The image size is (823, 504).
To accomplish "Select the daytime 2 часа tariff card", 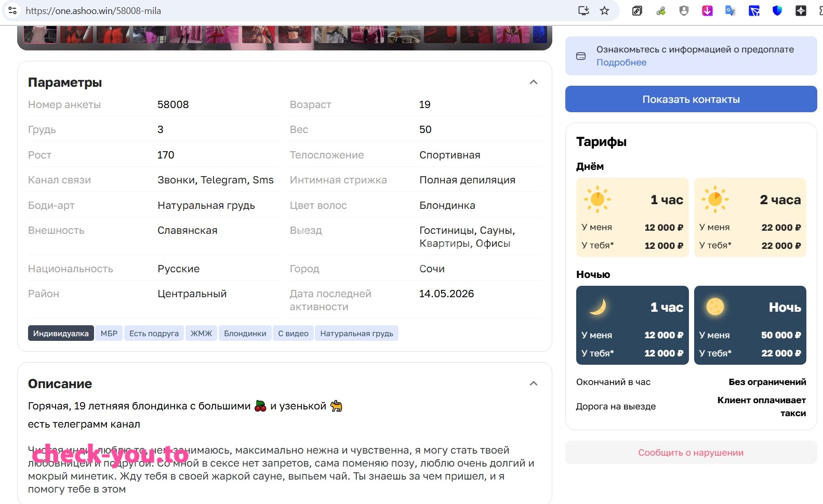I will coord(750,218).
